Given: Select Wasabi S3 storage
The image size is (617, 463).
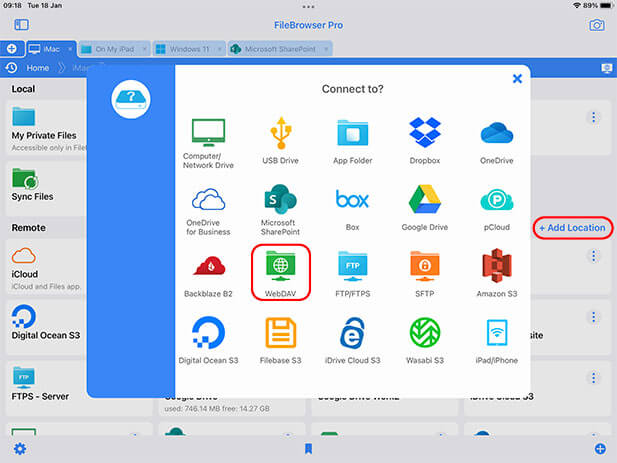Looking at the screenshot, I should pos(425,341).
